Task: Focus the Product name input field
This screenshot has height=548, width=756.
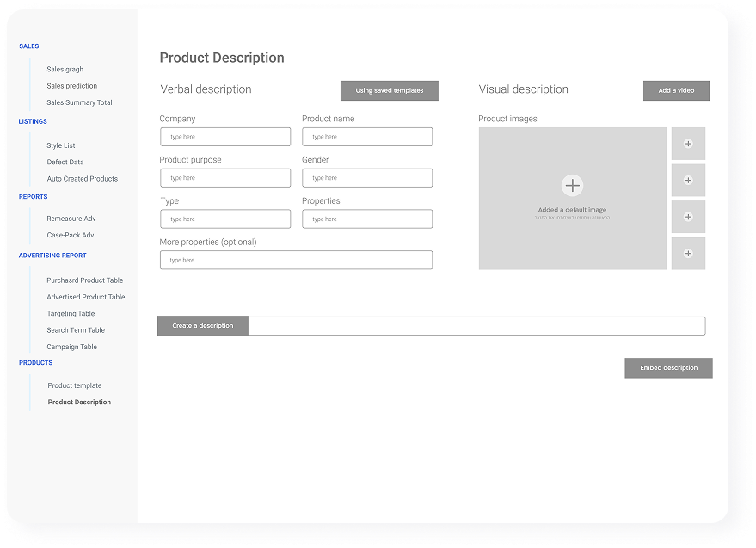Action: tap(367, 137)
